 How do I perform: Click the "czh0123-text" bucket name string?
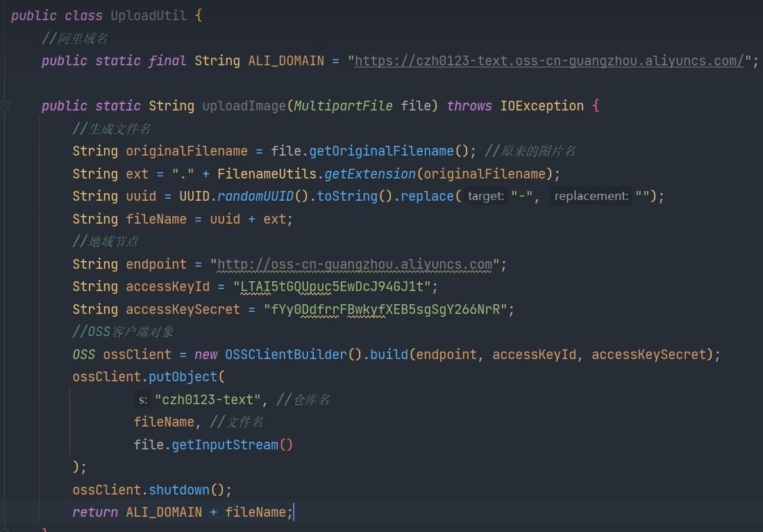[x=208, y=399]
